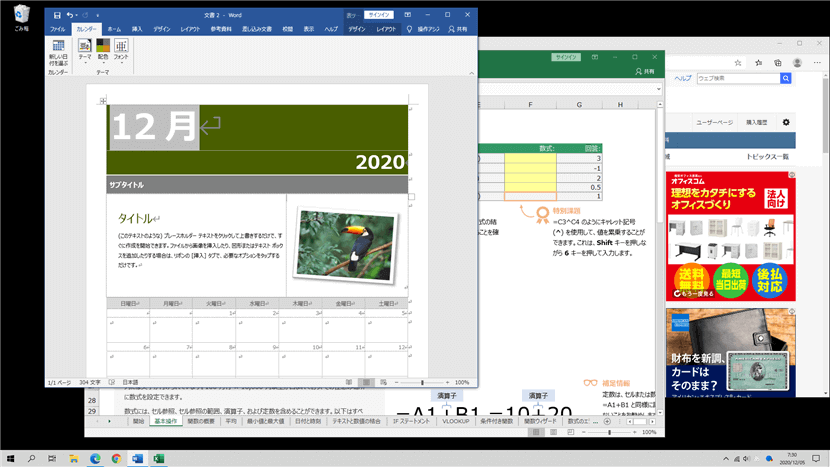
Task: Select the toucan photo in the Word document
Action: pyautogui.click(x=345, y=245)
